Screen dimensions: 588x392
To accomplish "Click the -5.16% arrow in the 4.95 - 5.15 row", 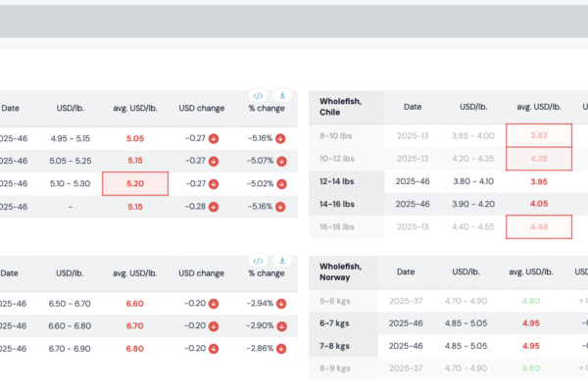I will [x=280, y=139].
